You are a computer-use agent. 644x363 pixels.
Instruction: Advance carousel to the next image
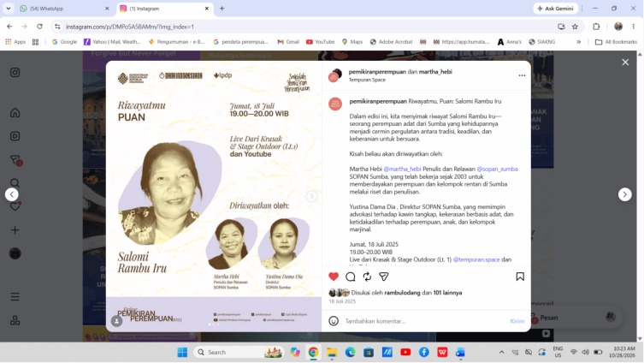(x=311, y=196)
